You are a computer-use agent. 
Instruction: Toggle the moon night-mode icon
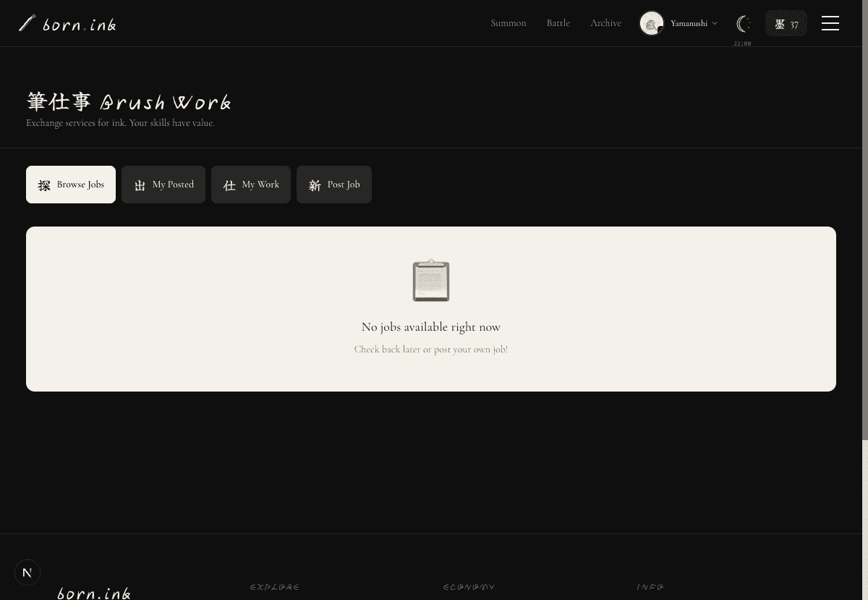tap(742, 24)
